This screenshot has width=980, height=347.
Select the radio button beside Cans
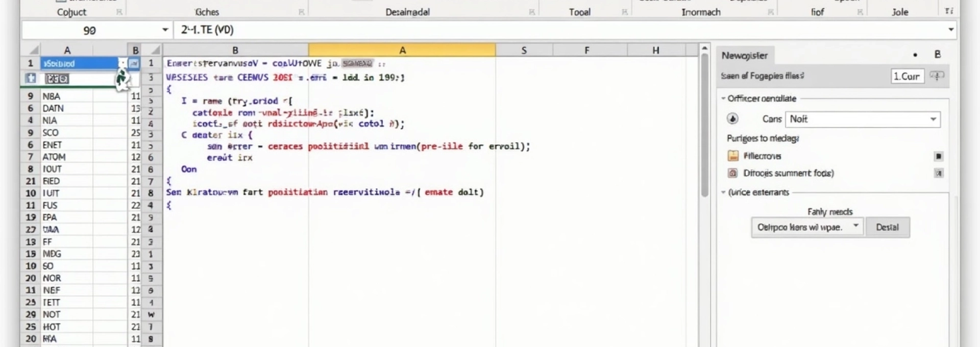732,119
